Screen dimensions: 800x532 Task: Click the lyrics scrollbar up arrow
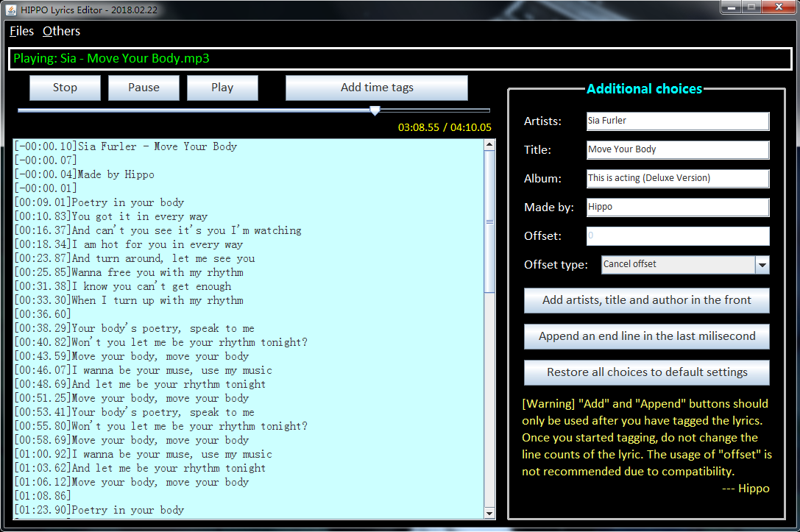tap(489, 145)
